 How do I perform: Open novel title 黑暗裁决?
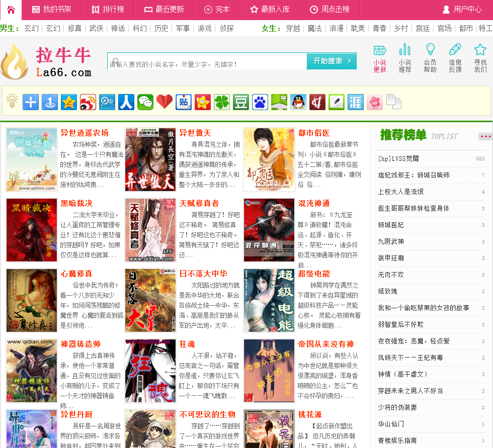pos(76,203)
